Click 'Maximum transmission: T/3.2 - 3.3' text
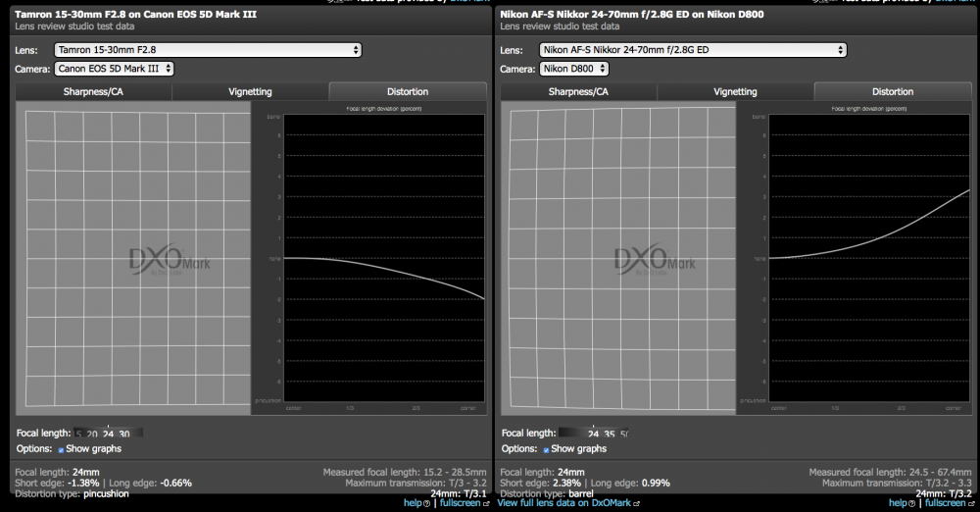980x512 pixels. pyautogui.click(x=897, y=484)
